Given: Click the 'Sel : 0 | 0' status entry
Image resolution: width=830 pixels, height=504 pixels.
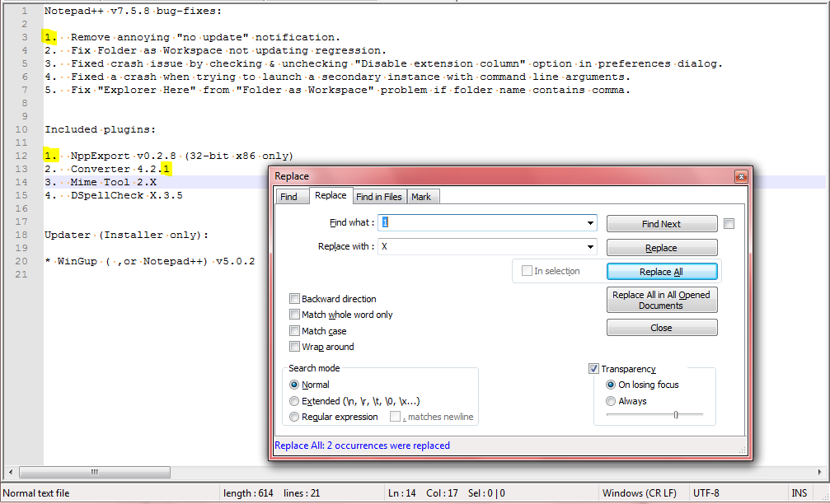Looking at the screenshot, I should [x=486, y=493].
